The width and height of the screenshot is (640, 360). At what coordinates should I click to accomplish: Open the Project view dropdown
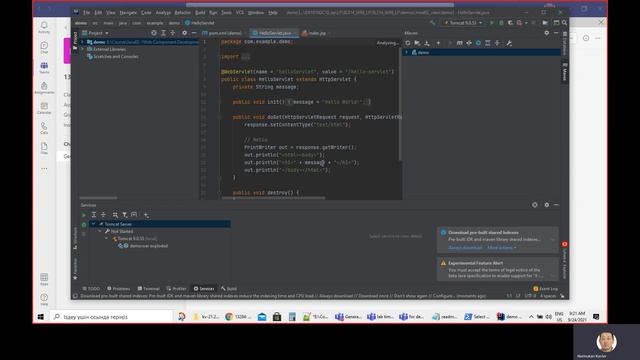pyautogui.click(x=96, y=33)
